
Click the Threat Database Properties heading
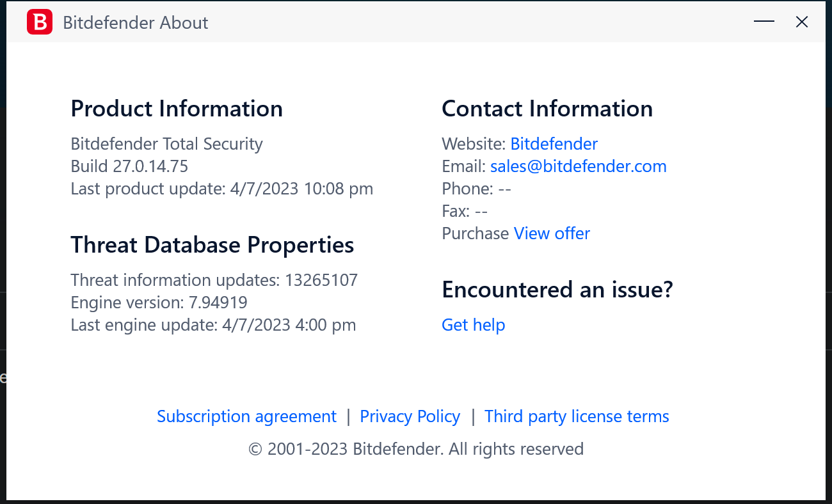(x=212, y=245)
